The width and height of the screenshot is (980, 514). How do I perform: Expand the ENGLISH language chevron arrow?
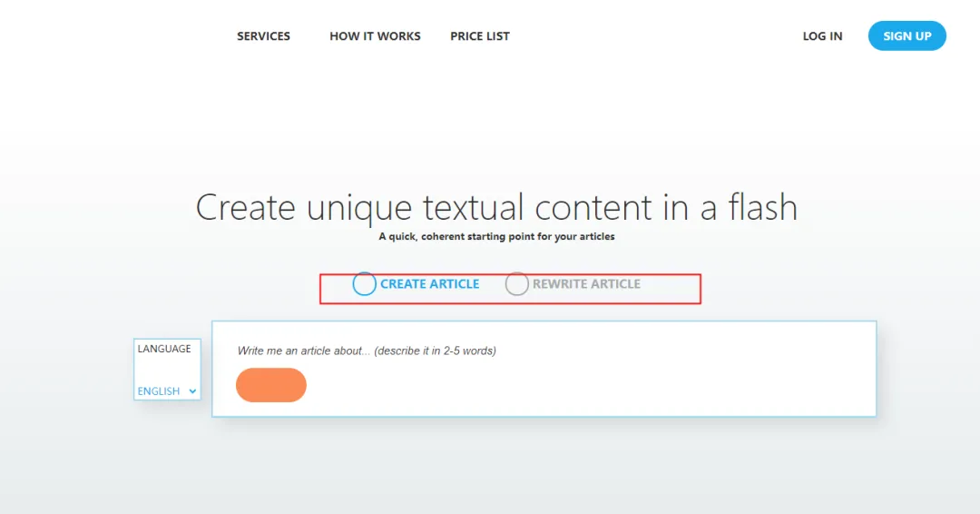pos(191,391)
